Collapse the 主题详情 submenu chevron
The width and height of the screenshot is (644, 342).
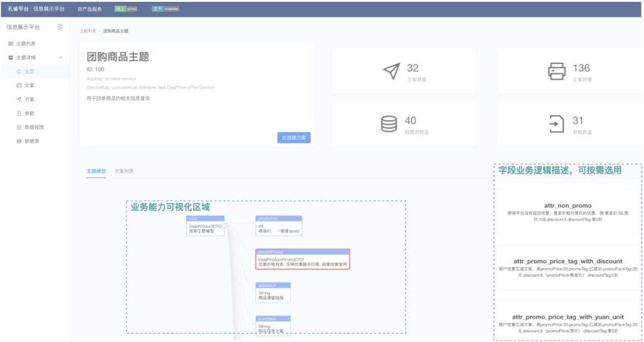click(60, 58)
